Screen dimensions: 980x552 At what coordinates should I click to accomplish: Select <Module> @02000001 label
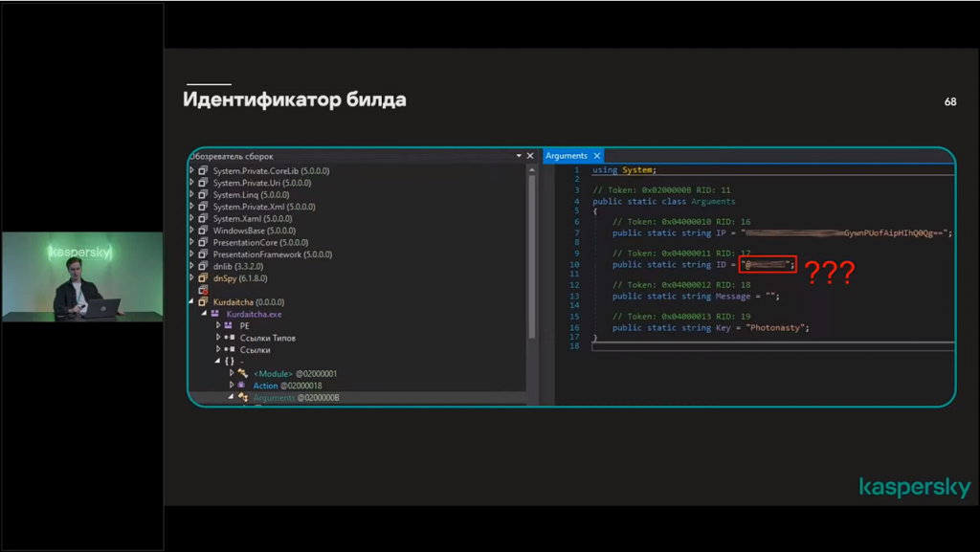[295, 373]
